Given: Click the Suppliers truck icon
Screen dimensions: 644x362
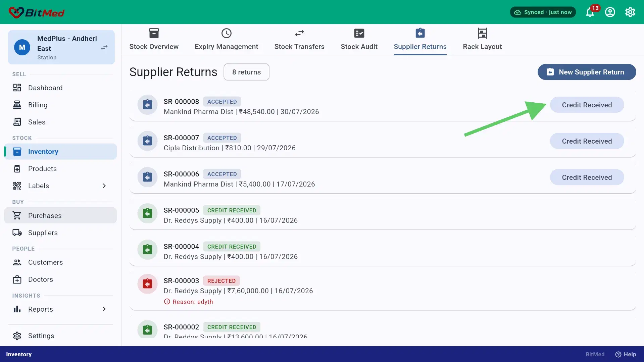Looking at the screenshot, I should pyautogui.click(x=17, y=232).
